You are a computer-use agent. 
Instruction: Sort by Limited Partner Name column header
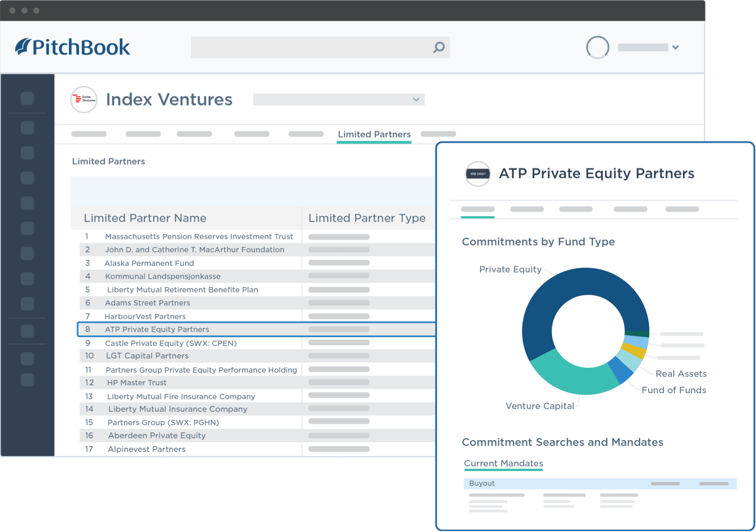click(x=145, y=218)
